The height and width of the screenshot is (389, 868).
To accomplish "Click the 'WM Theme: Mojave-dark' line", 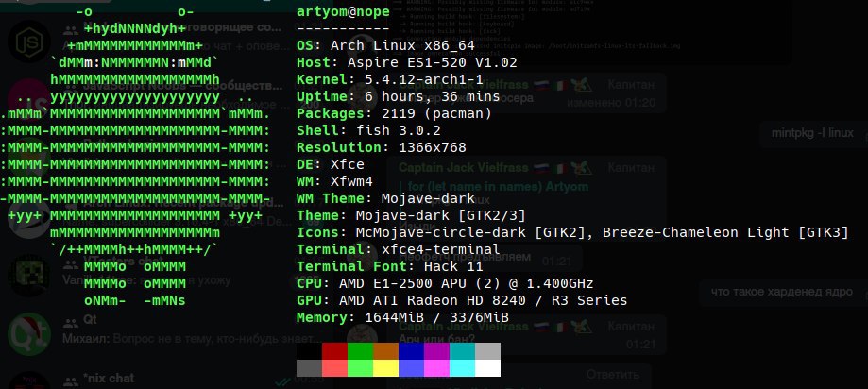I will 386,198.
